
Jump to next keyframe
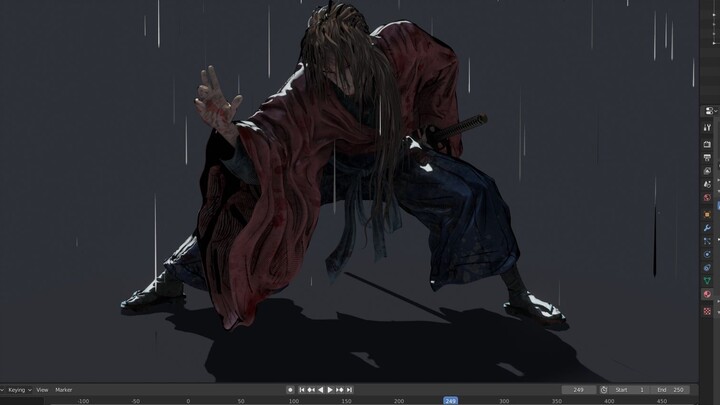pos(339,390)
